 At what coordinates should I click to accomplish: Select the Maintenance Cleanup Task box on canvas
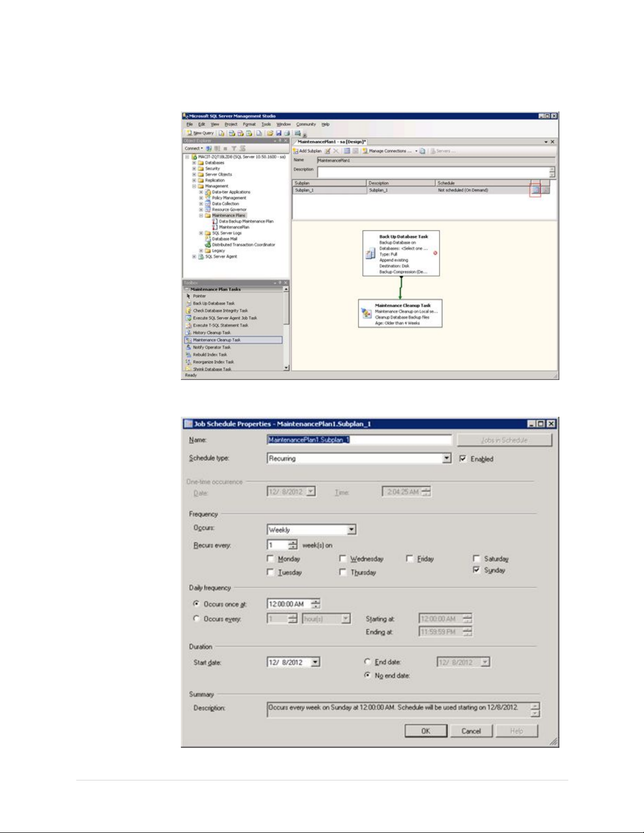pyautogui.click(x=400, y=314)
